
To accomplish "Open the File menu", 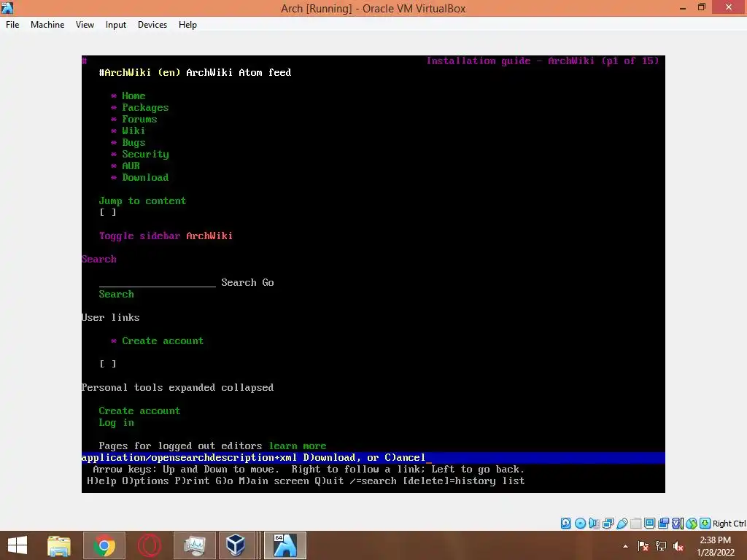I will click(x=12, y=25).
